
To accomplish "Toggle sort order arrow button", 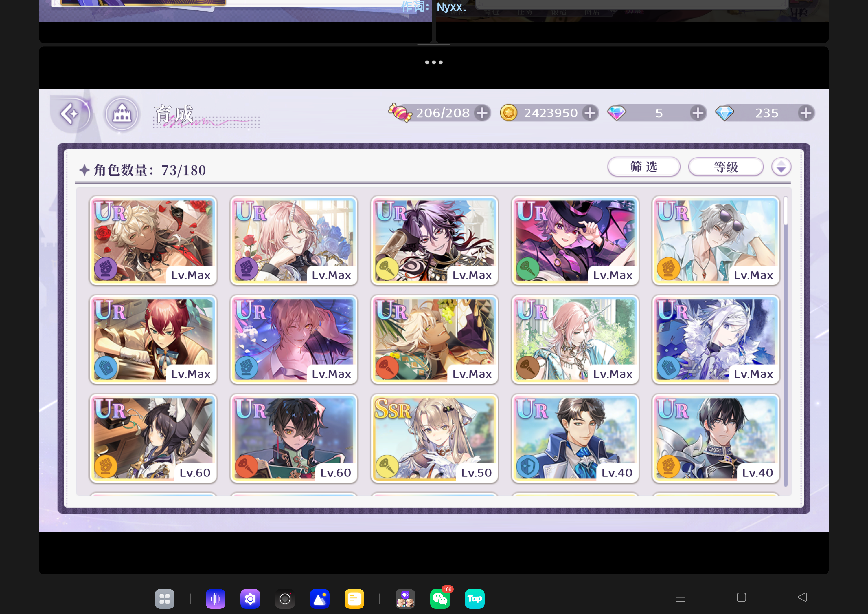I will [781, 167].
